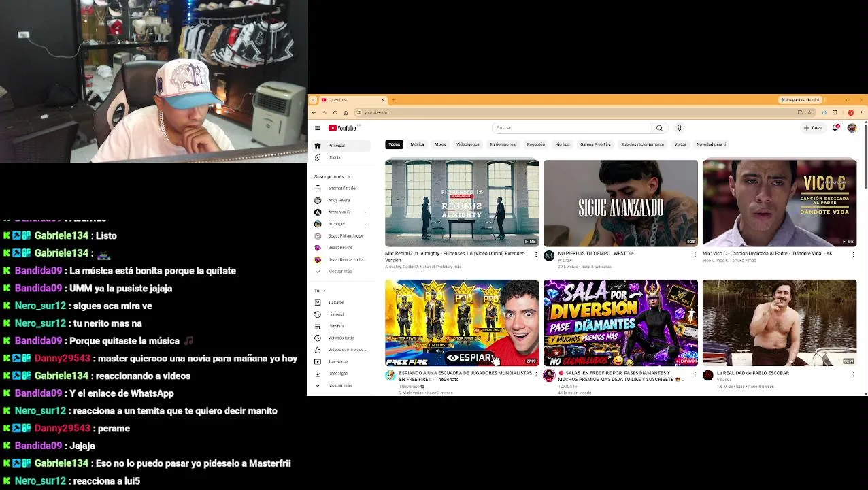
Task: Open options menu for Redimi2 Filipenses mix
Action: tap(536, 255)
